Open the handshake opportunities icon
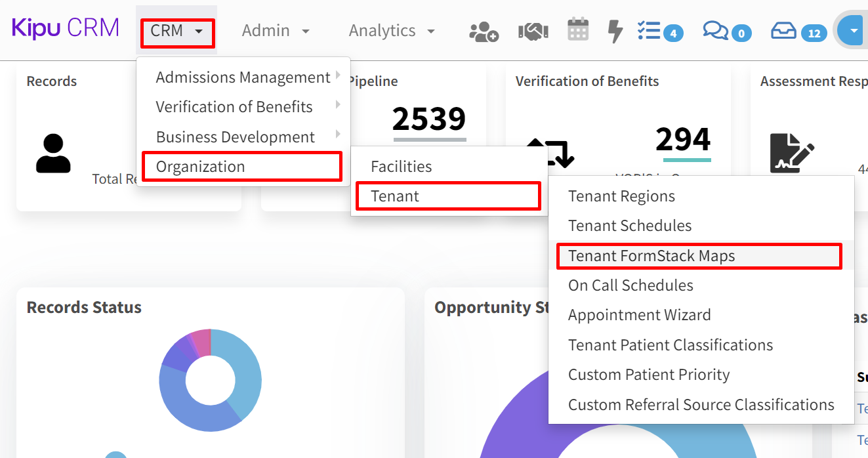This screenshot has height=458, width=868. coord(533,30)
